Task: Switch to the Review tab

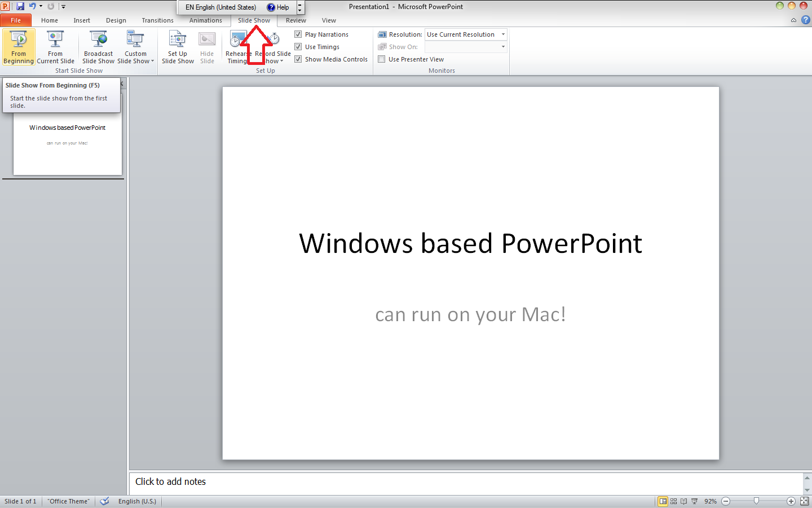Action: click(296, 20)
